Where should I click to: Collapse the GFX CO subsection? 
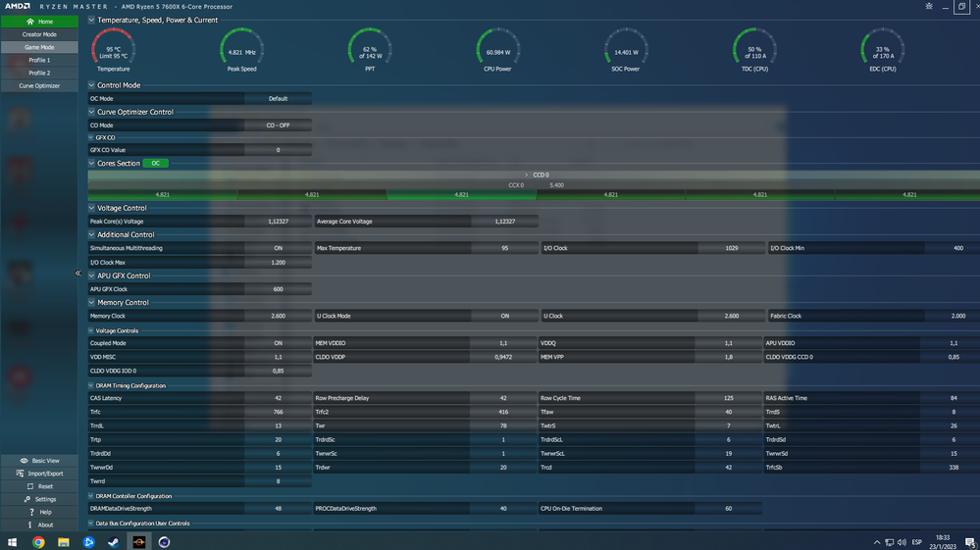(90, 137)
